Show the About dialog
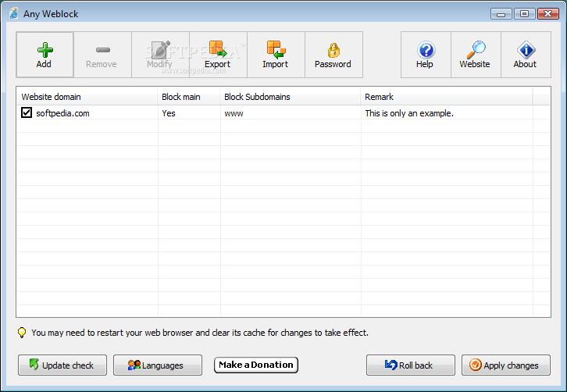This screenshot has height=392, width=567. click(x=526, y=55)
